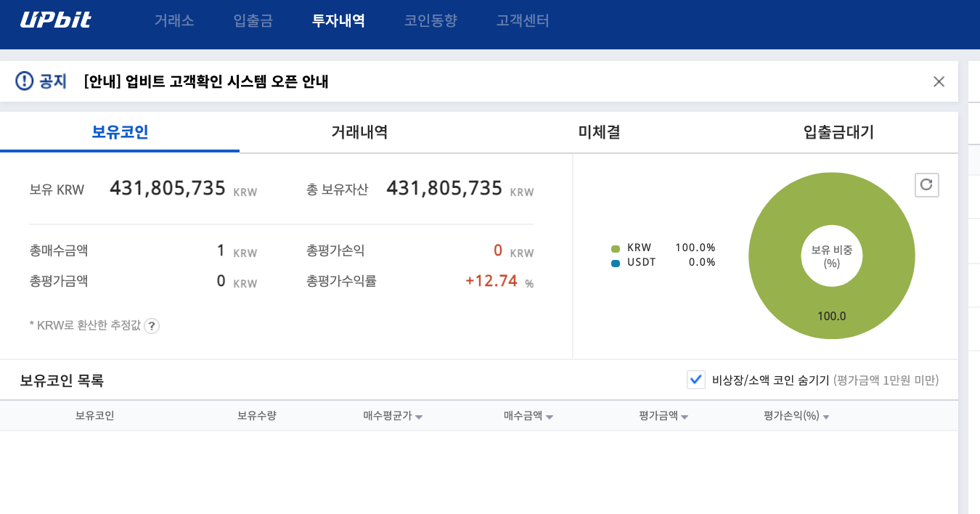The height and width of the screenshot is (514, 980).
Task: Click the 공지 exclamation icon
Action: (x=25, y=81)
